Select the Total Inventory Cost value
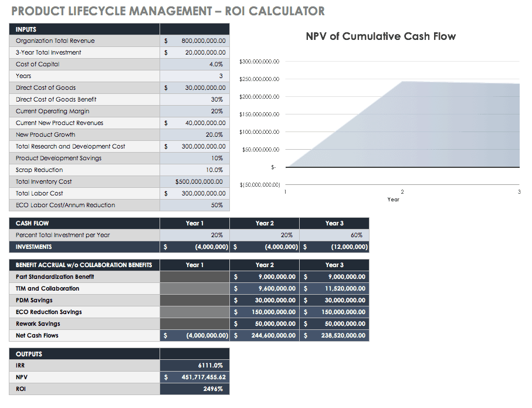The height and width of the screenshot is (408, 532). 195,182
